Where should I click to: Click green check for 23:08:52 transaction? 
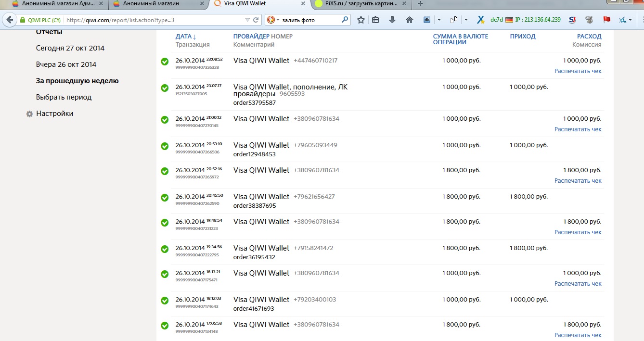165,62
